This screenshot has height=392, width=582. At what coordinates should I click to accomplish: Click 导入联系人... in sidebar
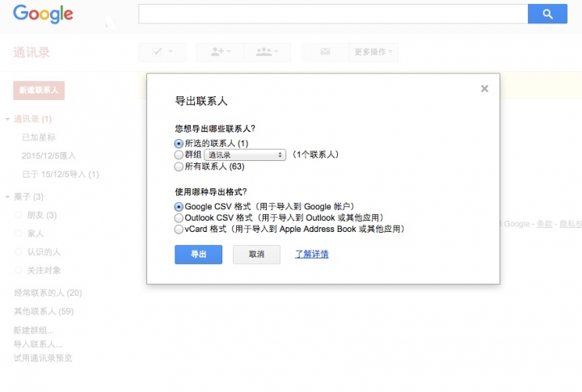[x=37, y=344]
